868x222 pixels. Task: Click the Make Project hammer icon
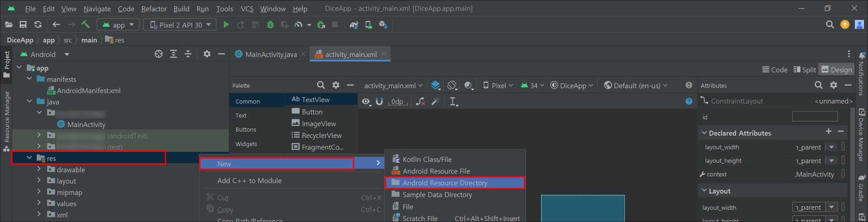coord(85,24)
